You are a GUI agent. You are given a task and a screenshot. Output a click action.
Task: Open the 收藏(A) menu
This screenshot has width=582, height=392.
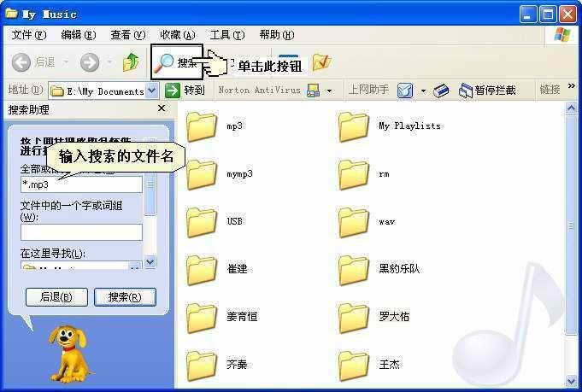(x=177, y=35)
